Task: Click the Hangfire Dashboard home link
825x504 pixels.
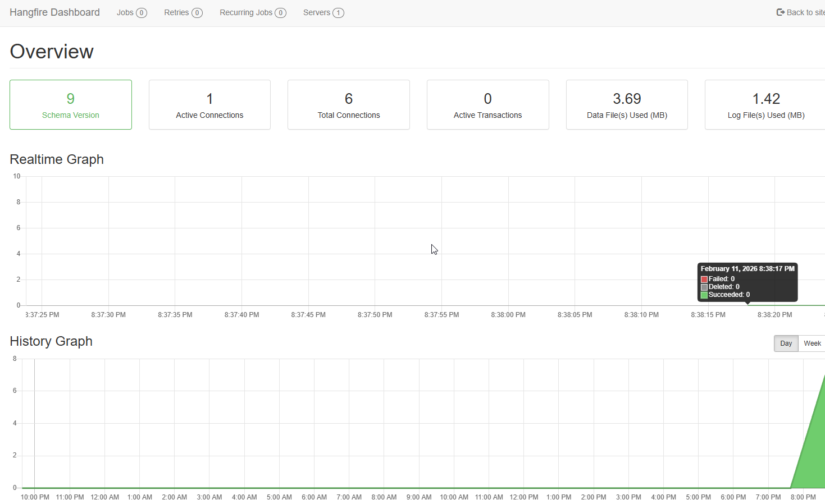Action: click(x=54, y=12)
